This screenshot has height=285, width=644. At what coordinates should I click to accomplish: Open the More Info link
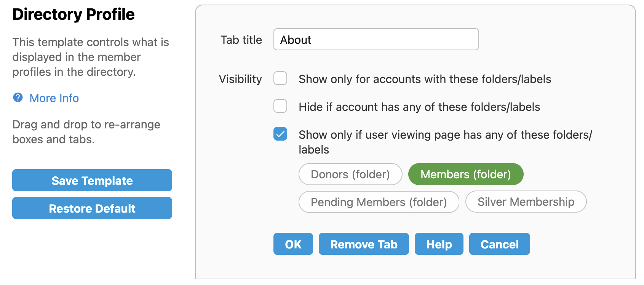point(54,98)
